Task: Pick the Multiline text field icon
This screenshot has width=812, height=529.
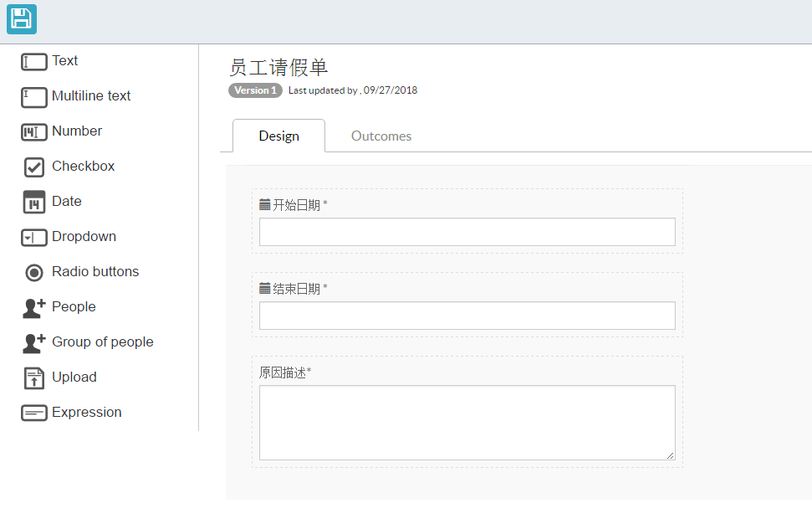Action: (34, 97)
